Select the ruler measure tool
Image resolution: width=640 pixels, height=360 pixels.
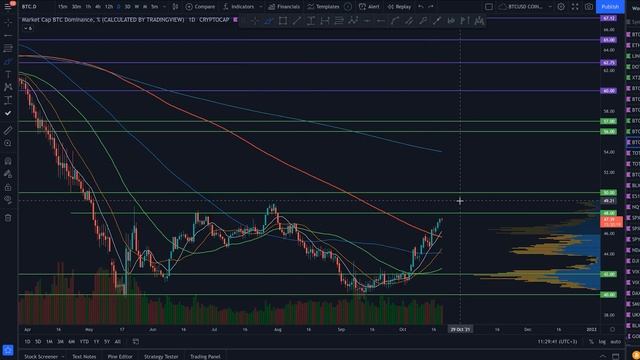(x=8, y=130)
